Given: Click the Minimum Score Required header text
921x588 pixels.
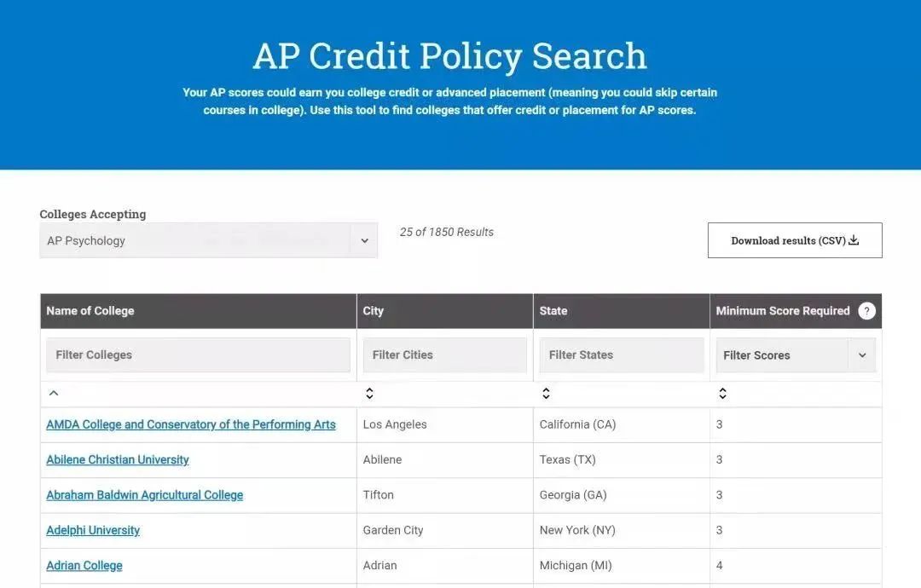Looking at the screenshot, I should [x=783, y=311].
